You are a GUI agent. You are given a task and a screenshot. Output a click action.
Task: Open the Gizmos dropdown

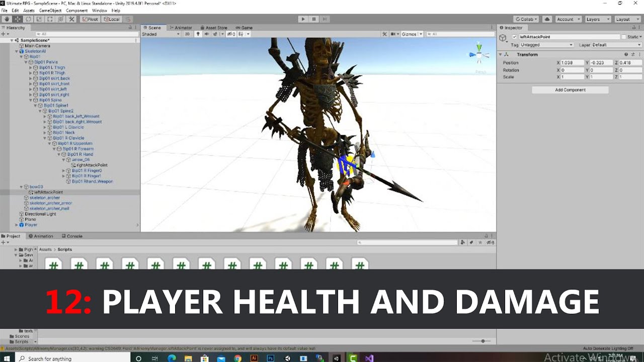coord(411,34)
